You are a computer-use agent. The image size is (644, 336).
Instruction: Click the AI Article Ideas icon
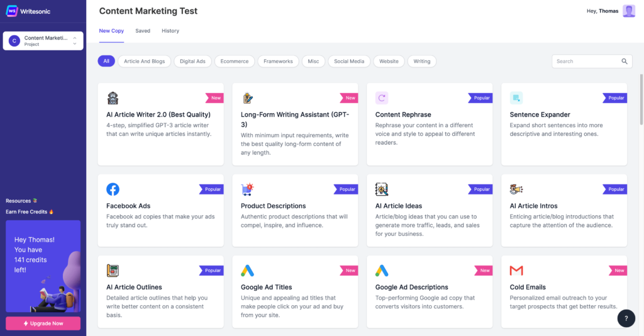(x=382, y=189)
